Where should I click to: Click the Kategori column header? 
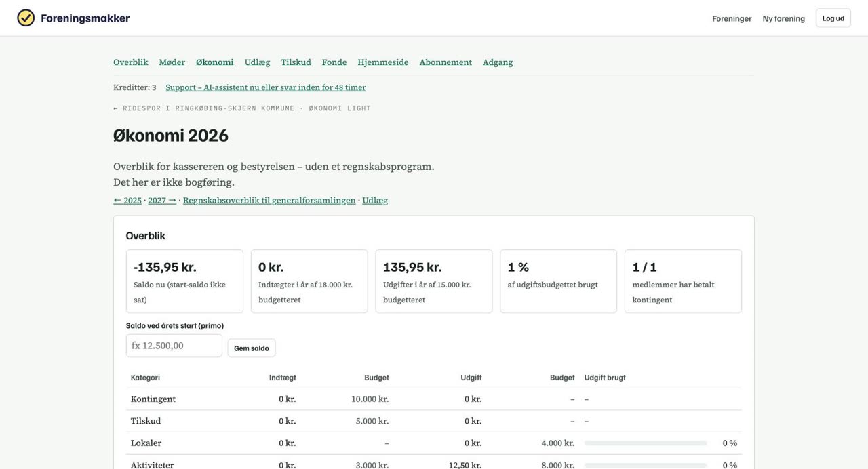tap(145, 378)
